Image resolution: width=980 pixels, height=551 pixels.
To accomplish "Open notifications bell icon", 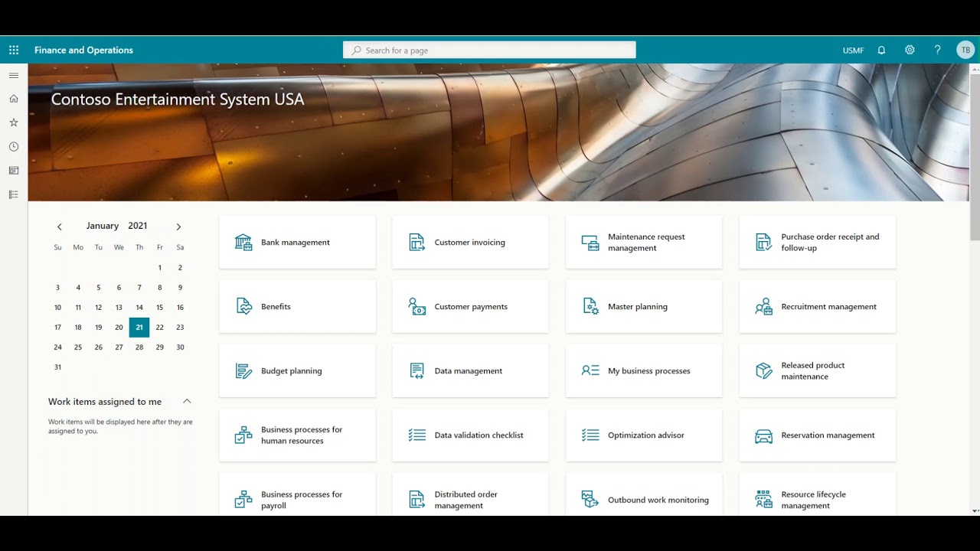I will (881, 50).
